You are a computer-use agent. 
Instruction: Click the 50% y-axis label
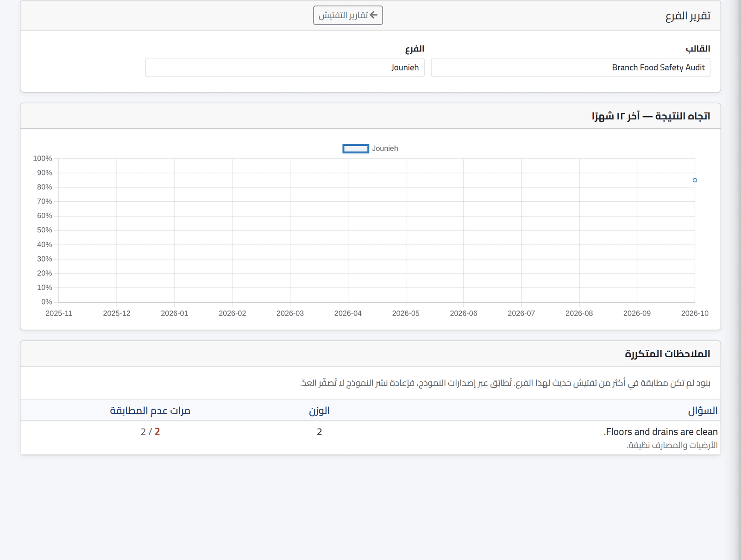coord(44,230)
